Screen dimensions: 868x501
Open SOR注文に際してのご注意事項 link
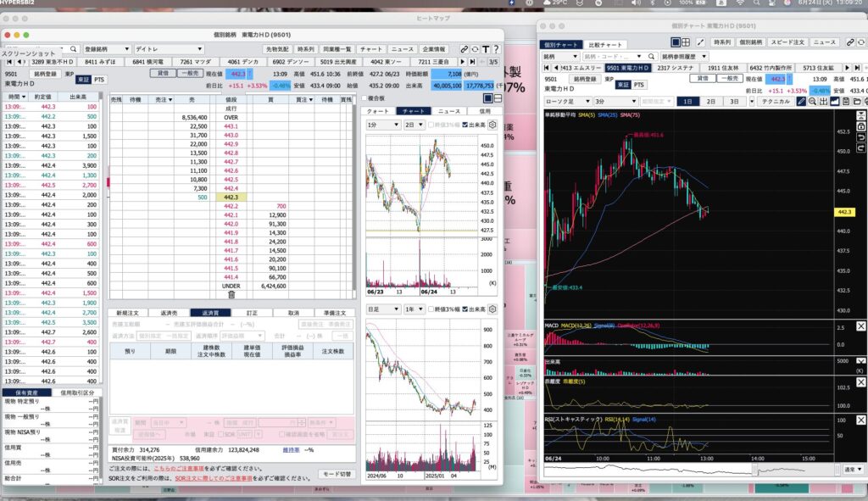tap(214, 478)
